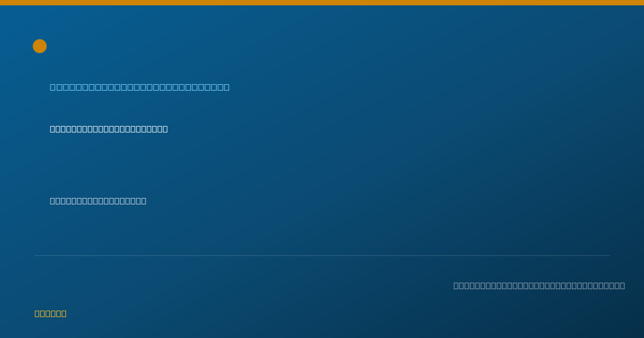Click last glyph box of yellow text
This screenshot has height=338, width=644.
click(64, 313)
